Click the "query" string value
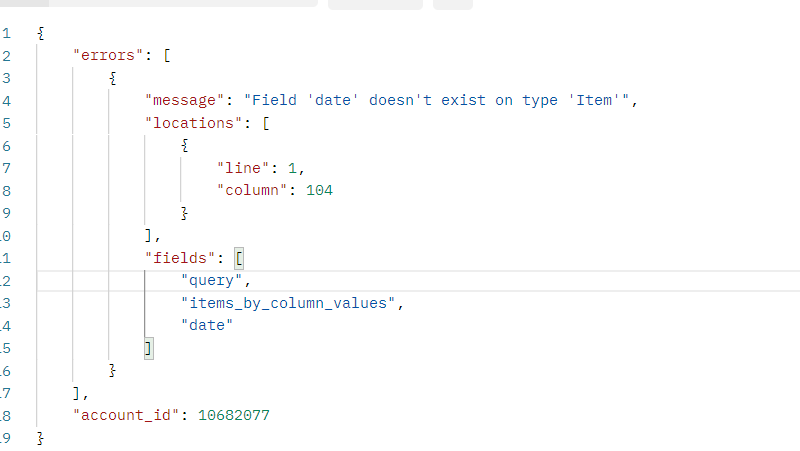800x451 pixels. pos(210,280)
